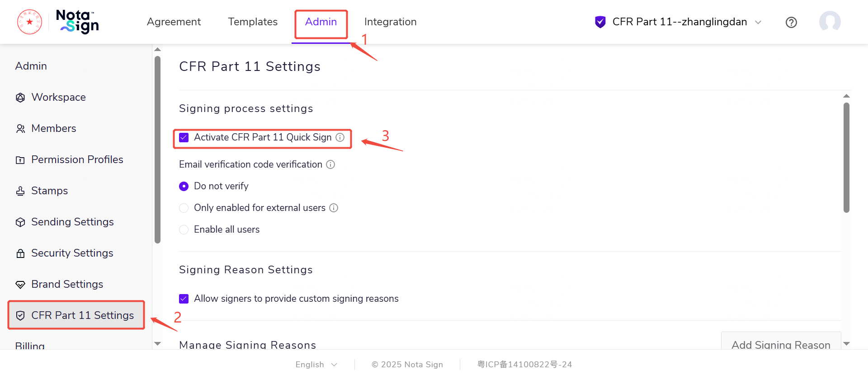Open the user profile avatar
868x379 pixels.
830,22
